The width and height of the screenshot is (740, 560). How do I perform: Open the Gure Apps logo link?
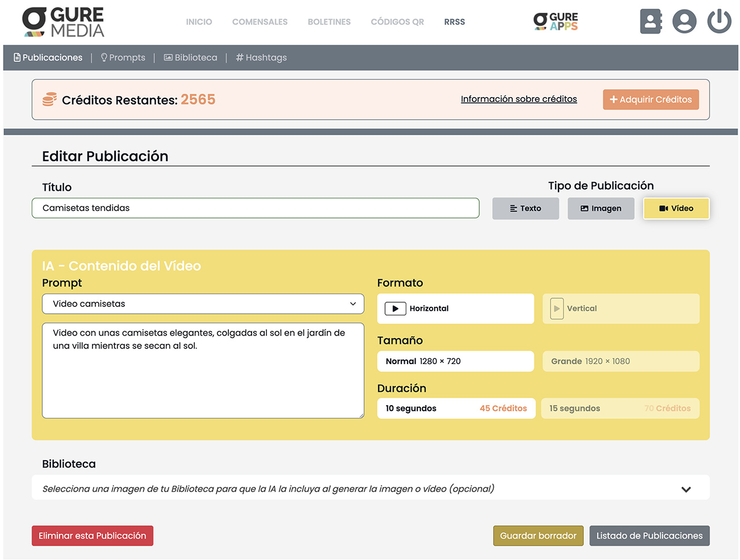pyautogui.click(x=556, y=21)
